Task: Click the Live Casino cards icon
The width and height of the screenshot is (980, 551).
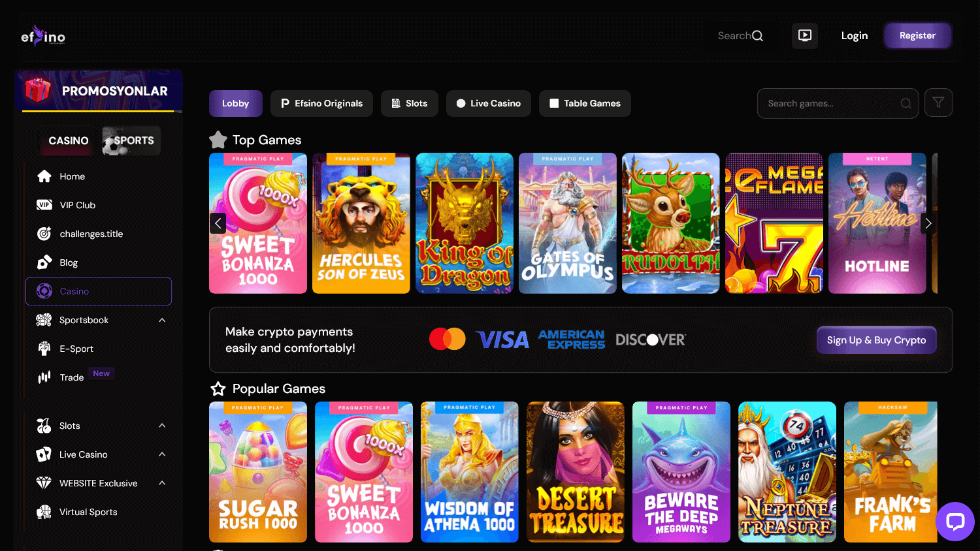Action: click(x=44, y=454)
